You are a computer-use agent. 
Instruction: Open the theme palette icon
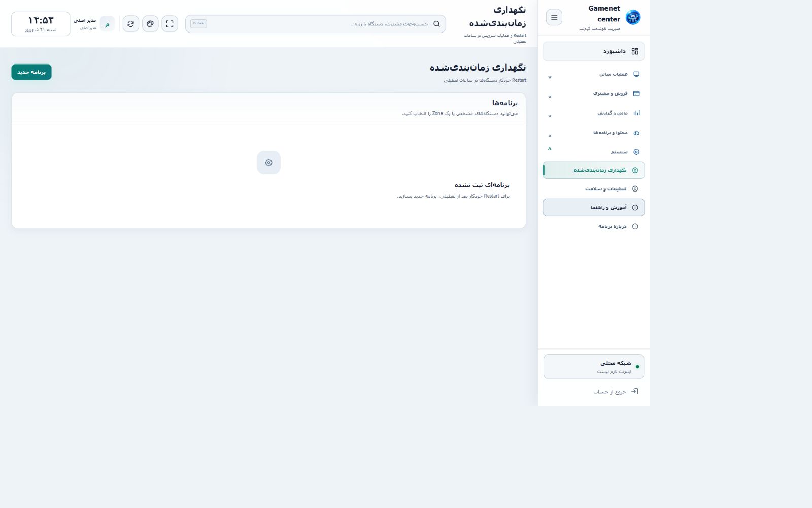[150, 24]
